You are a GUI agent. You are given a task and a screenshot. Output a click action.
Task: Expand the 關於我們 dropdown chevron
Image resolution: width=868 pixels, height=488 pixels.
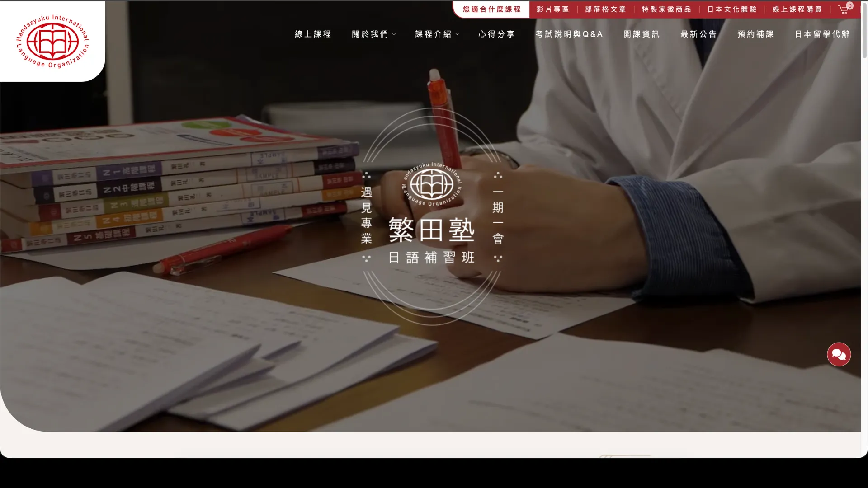[394, 34]
